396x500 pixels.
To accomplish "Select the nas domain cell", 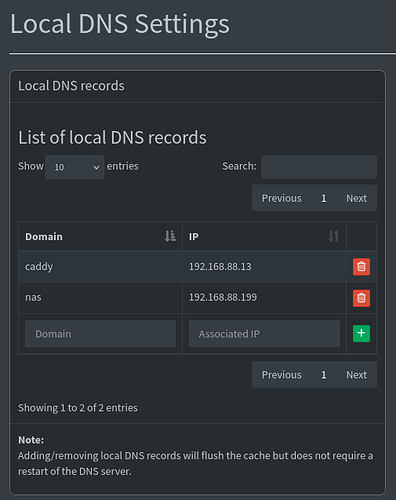I will point(100,298).
